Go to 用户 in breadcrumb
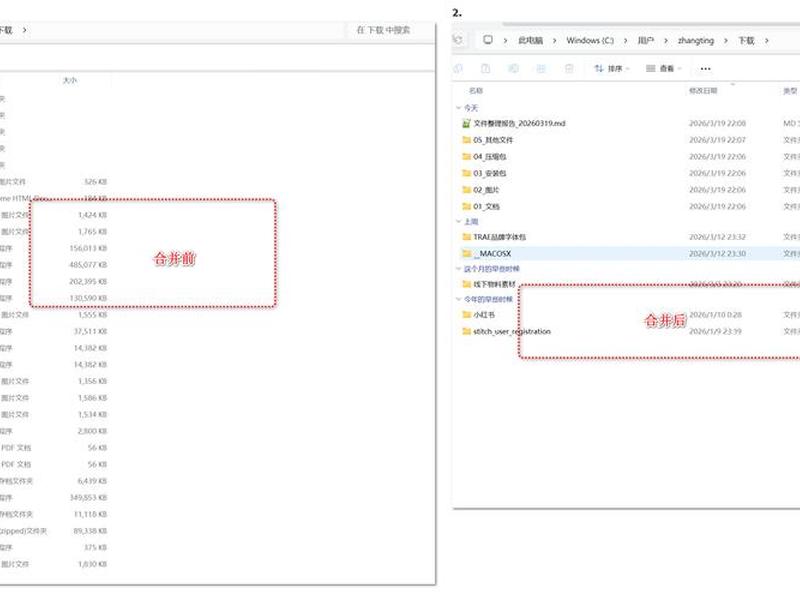The width and height of the screenshot is (800, 600). 645,40
